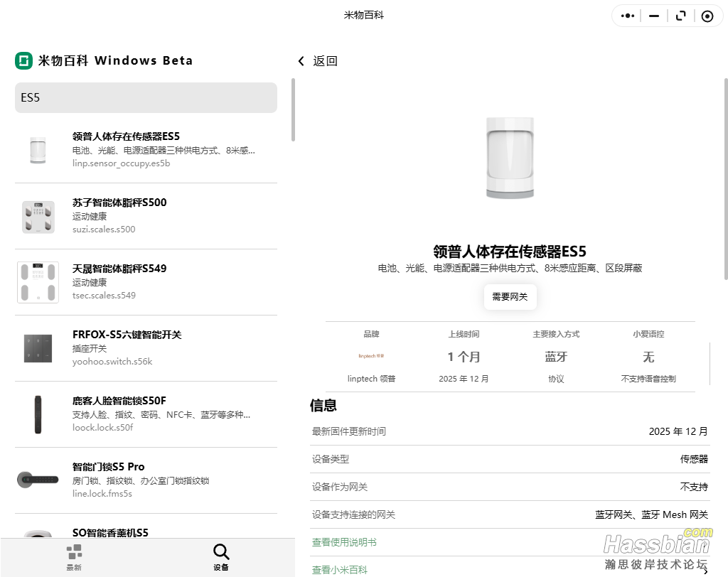Open the 苏子智能体脂秤S500 result
The width and height of the screenshot is (728, 577).
(146, 215)
